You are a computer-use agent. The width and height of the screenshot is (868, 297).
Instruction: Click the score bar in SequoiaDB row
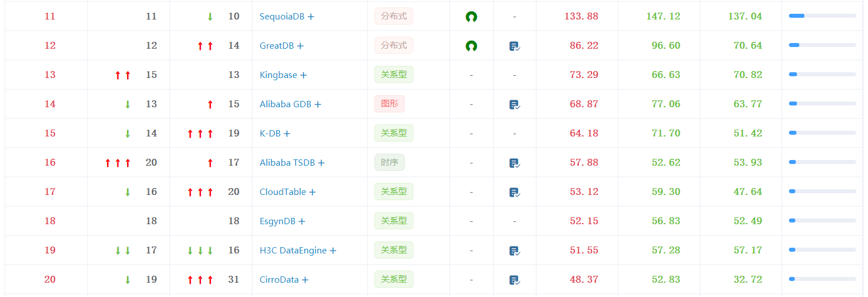pyautogui.click(x=822, y=16)
